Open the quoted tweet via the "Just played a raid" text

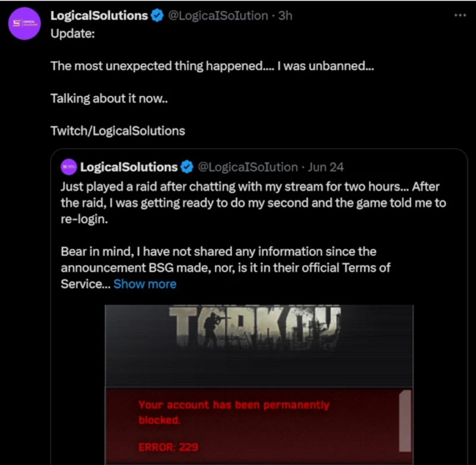(x=253, y=202)
